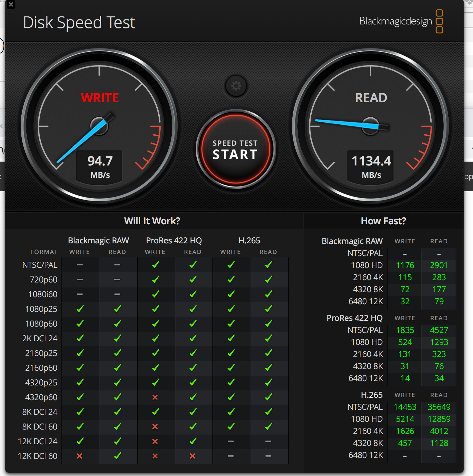473x476 pixels.
Task: Click red cross for 12K DCI 60 ProRes write
Action: (155, 456)
